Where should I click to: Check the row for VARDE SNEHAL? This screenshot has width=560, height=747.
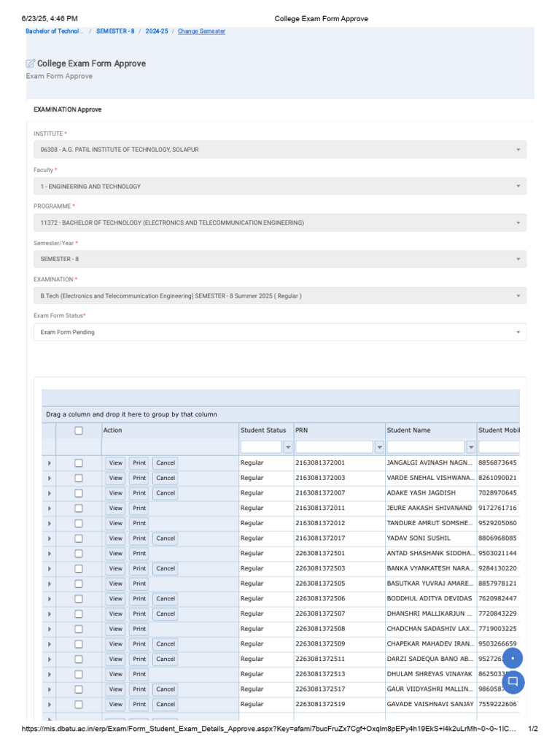click(79, 478)
